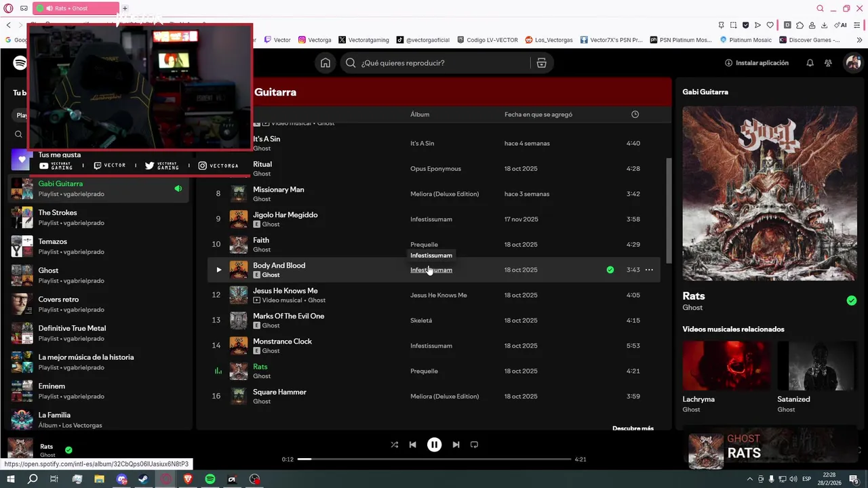Click Monstrance Clock song title
Screen dimensions: 868x488
(x=282, y=342)
